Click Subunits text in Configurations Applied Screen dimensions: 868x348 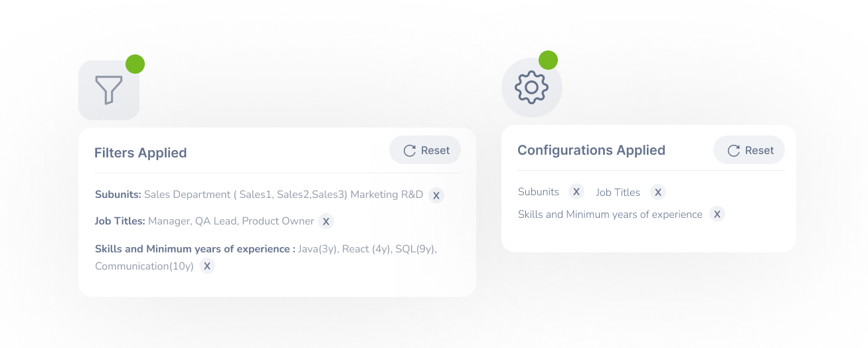[x=539, y=192]
